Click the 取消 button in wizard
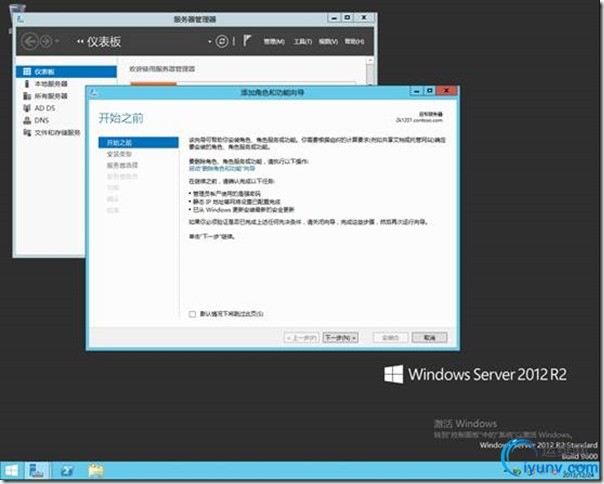This screenshot has height=484, width=604. [x=430, y=338]
